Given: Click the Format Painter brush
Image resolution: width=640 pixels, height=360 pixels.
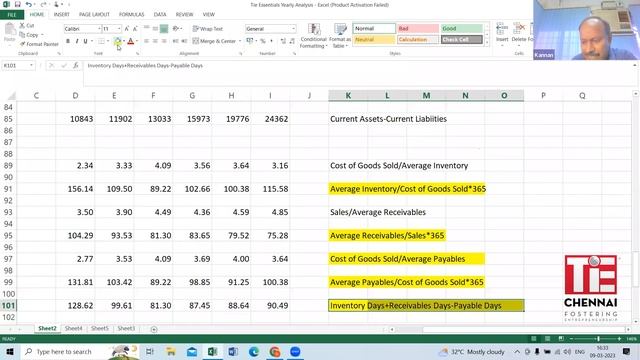Looking at the screenshot, I should (x=22, y=44).
